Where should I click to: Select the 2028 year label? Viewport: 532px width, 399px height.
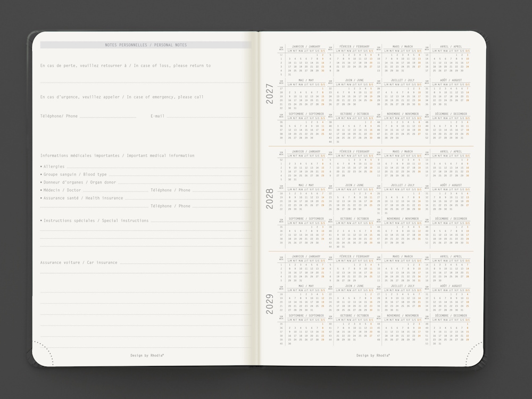(x=269, y=198)
